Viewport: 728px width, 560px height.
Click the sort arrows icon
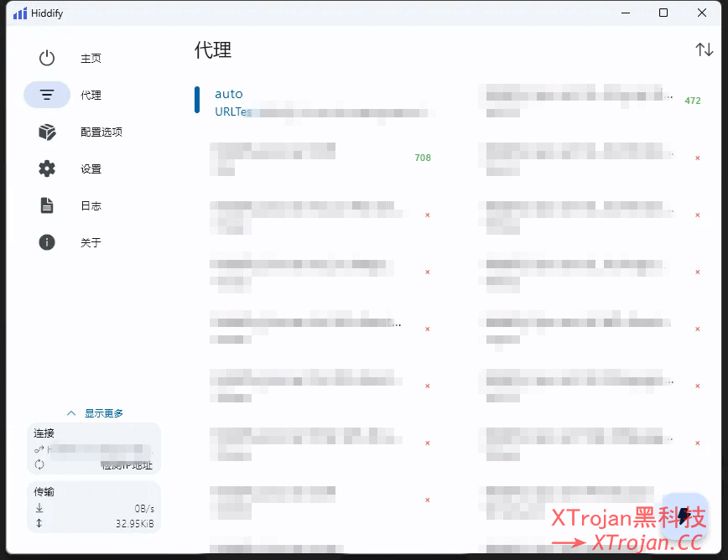click(x=704, y=49)
